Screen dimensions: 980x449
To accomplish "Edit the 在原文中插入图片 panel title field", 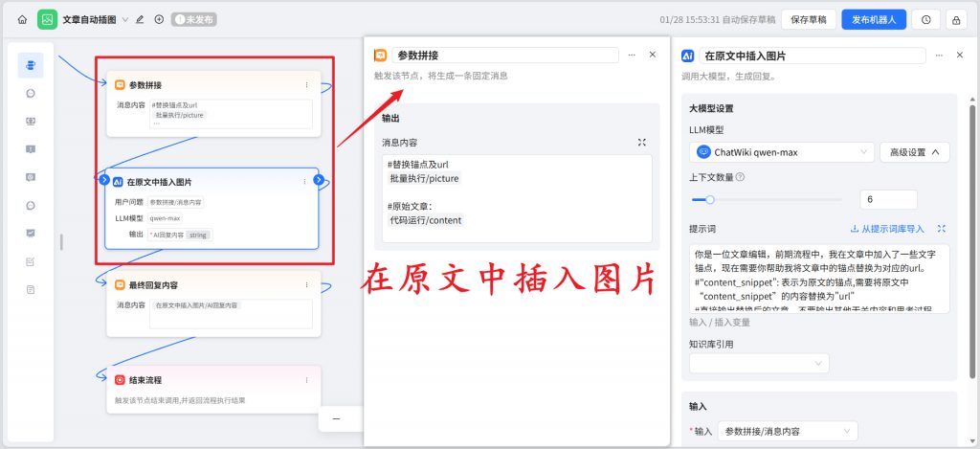I will click(813, 56).
